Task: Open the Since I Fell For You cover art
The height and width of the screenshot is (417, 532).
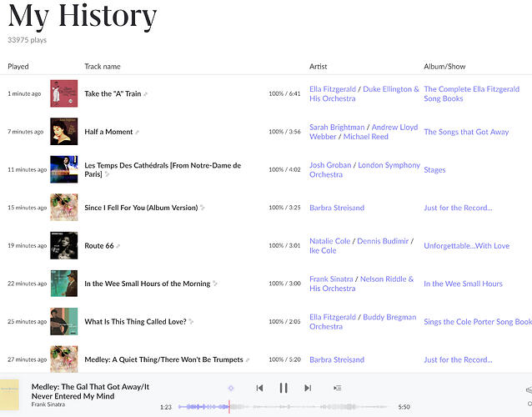Action: [x=63, y=208]
